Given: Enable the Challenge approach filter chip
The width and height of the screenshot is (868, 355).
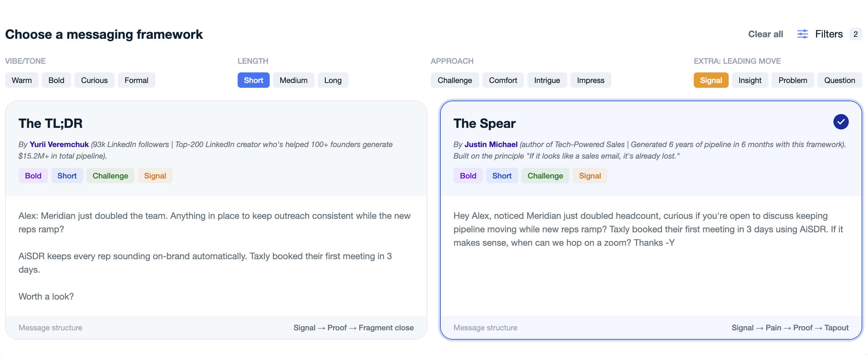Looking at the screenshot, I should click(x=454, y=80).
